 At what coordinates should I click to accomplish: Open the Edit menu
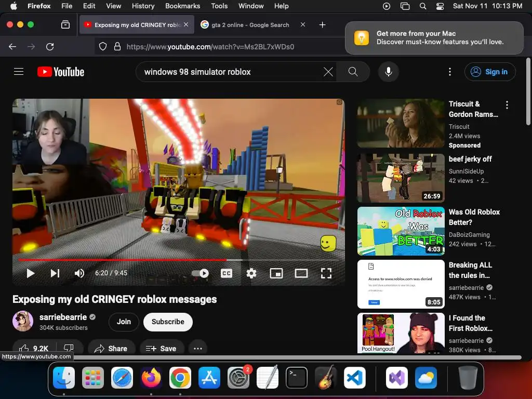[x=89, y=6]
